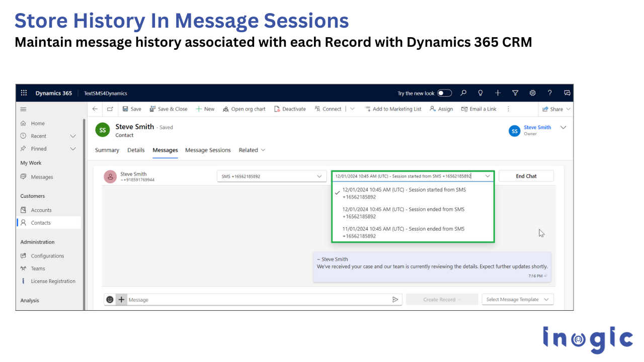Viewport: 644px width, 362px height.
Task: Open License Registration in sidebar
Action: point(53,282)
